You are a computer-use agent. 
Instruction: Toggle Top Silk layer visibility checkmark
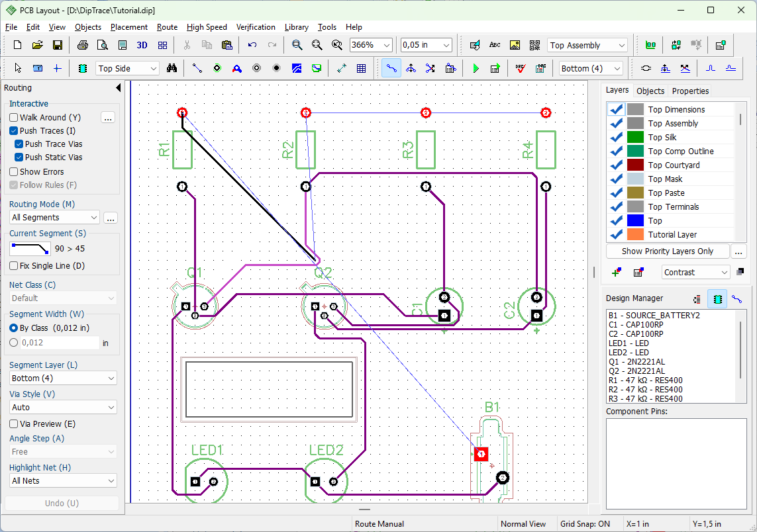(x=616, y=138)
